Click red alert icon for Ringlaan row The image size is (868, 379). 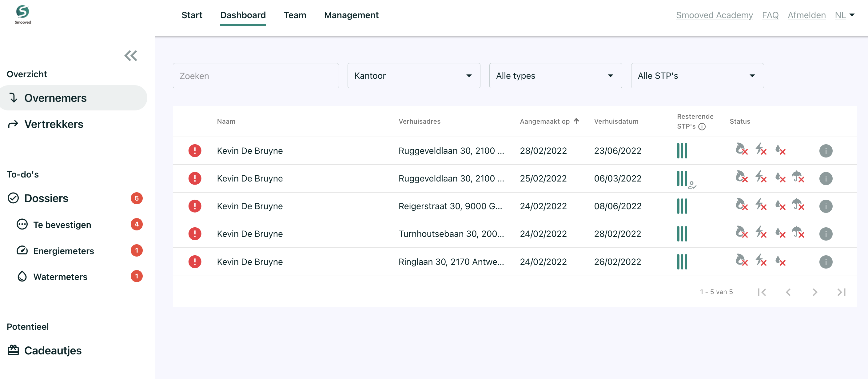click(195, 262)
